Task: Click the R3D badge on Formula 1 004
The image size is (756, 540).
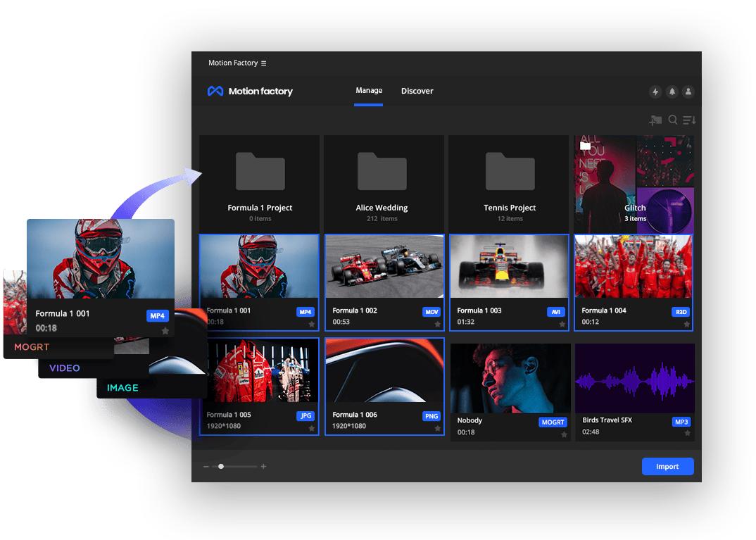Action: [681, 312]
